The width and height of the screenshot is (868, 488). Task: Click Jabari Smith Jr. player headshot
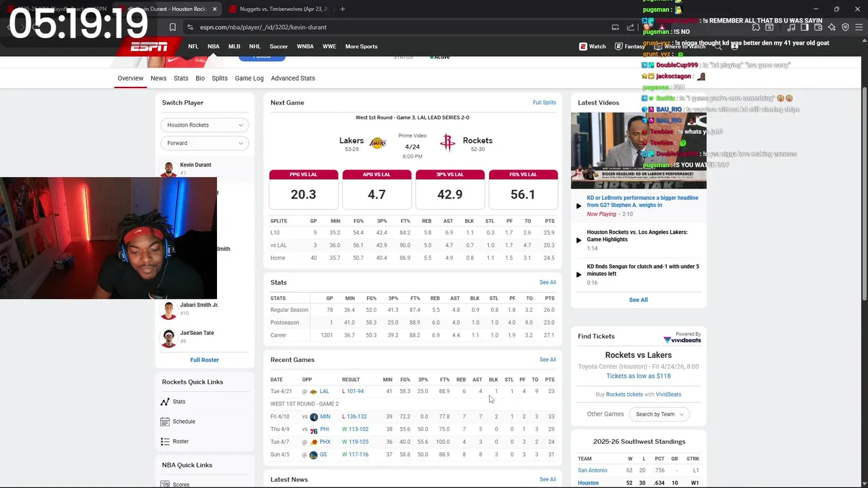pyautogui.click(x=168, y=310)
